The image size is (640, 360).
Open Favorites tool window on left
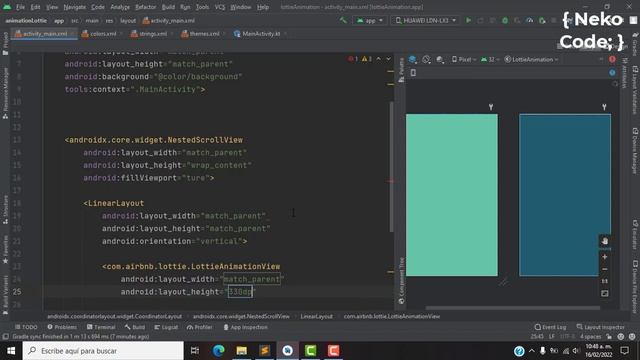(5, 249)
